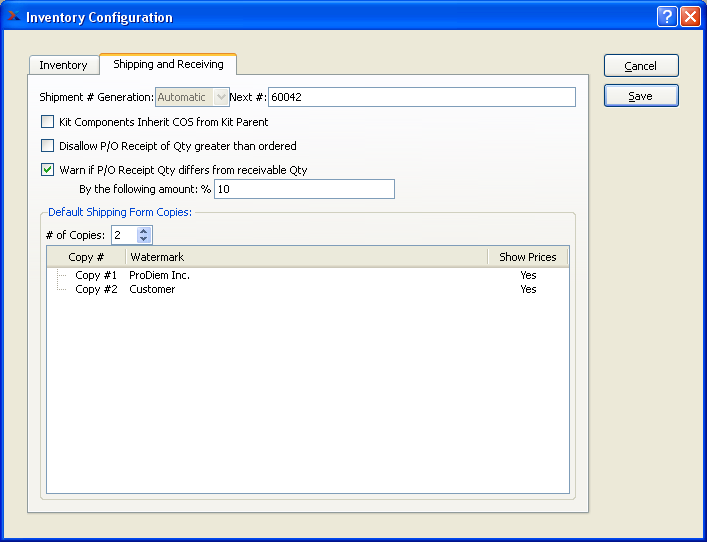The height and width of the screenshot is (542, 707).
Task: Sort by the Copy # column header
Action: (x=86, y=257)
